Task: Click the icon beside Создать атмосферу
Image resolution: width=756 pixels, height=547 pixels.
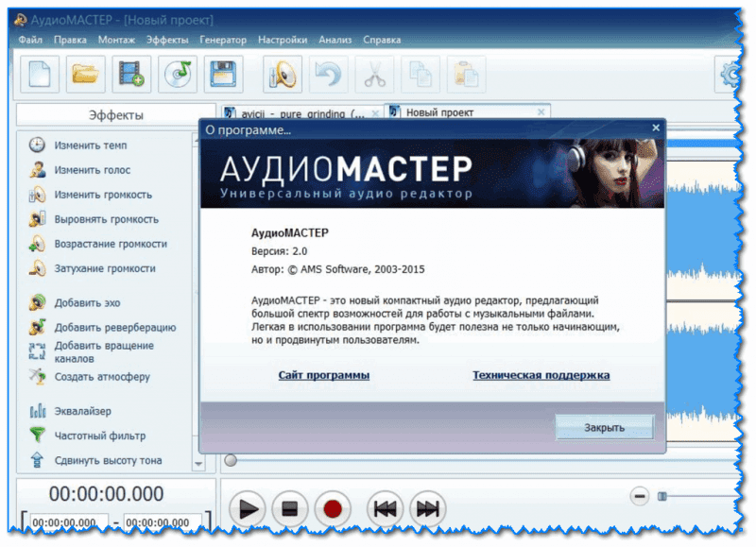Action: (x=37, y=376)
